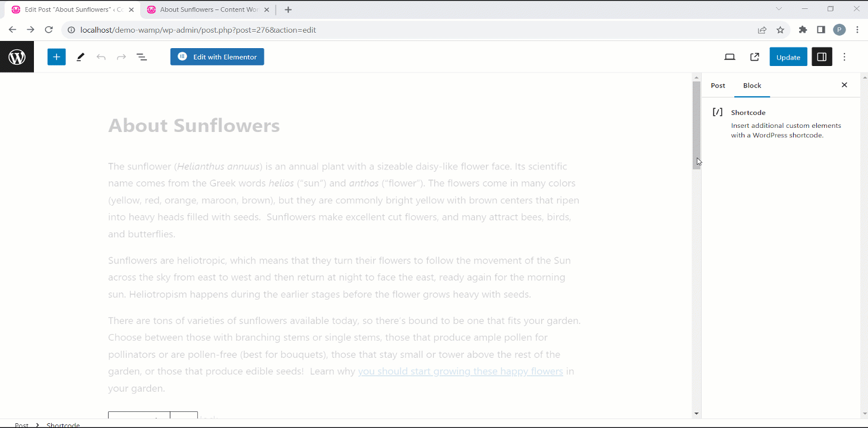Open the happy flowers article link
Screen dimensions: 868x428
[460, 371]
